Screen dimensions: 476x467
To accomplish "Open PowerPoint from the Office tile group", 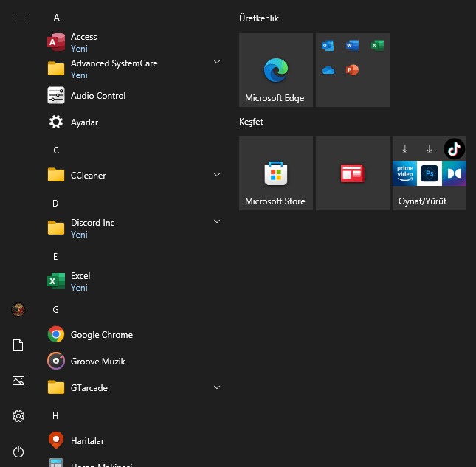I will (352, 70).
